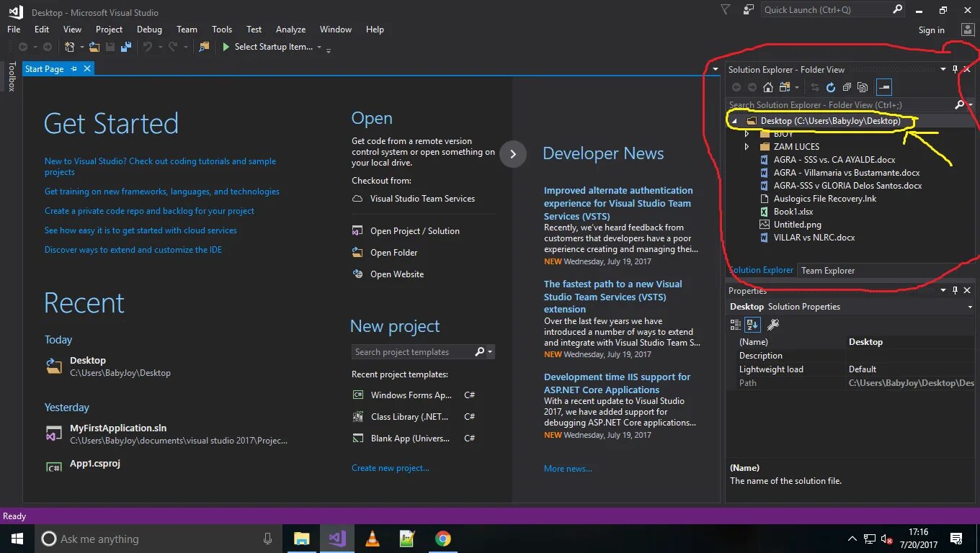
Task: Open the New Project button dropdown arrow
Action: click(81, 47)
